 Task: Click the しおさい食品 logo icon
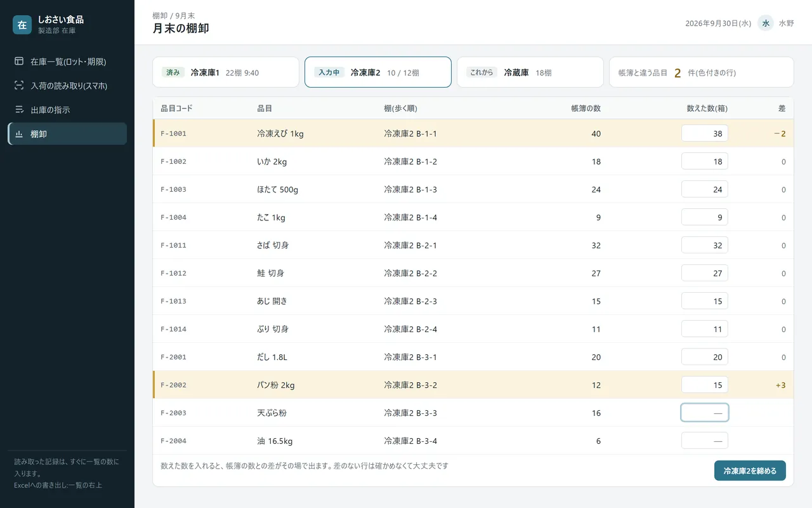pos(22,25)
